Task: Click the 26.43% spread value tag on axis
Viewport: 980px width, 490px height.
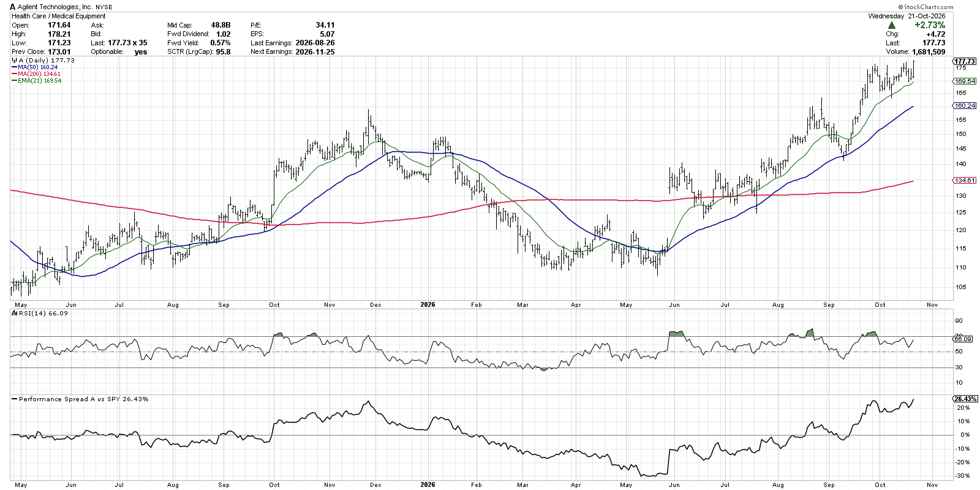Action: coord(966,399)
